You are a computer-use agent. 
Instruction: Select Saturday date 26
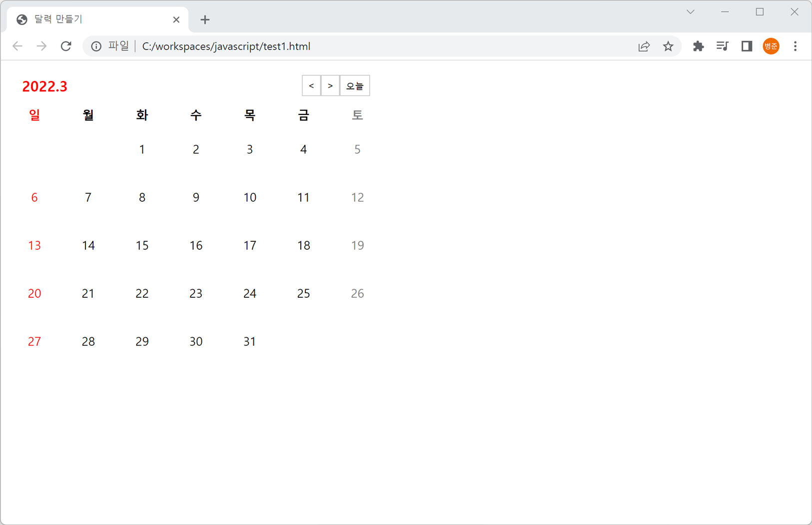click(357, 293)
